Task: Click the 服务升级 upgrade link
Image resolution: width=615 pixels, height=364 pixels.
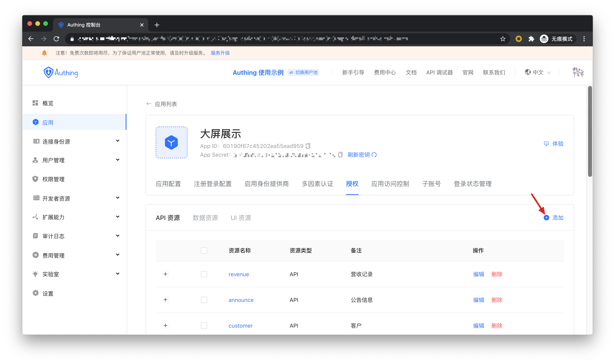Action: (x=220, y=53)
